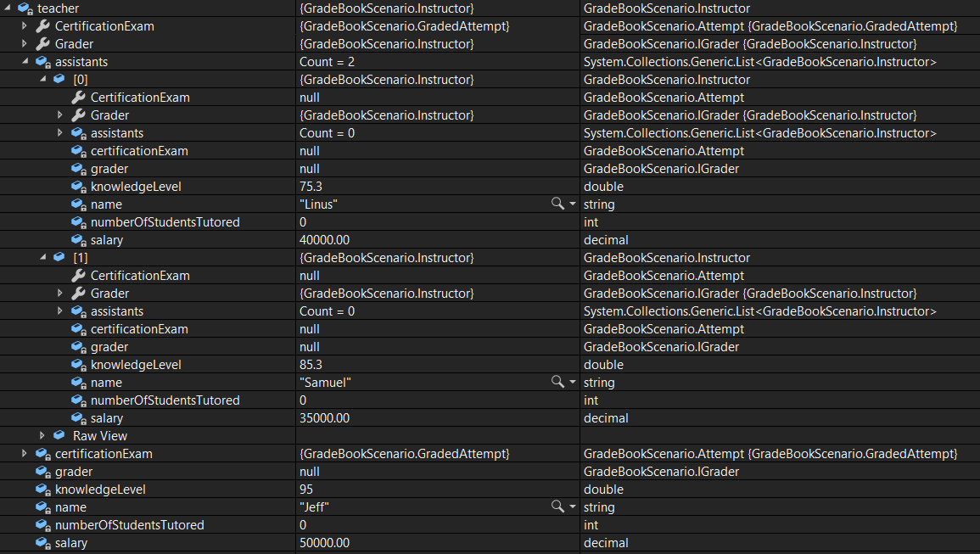Select type cell "decimal" of salary 50000.00

(x=606, y=543)
